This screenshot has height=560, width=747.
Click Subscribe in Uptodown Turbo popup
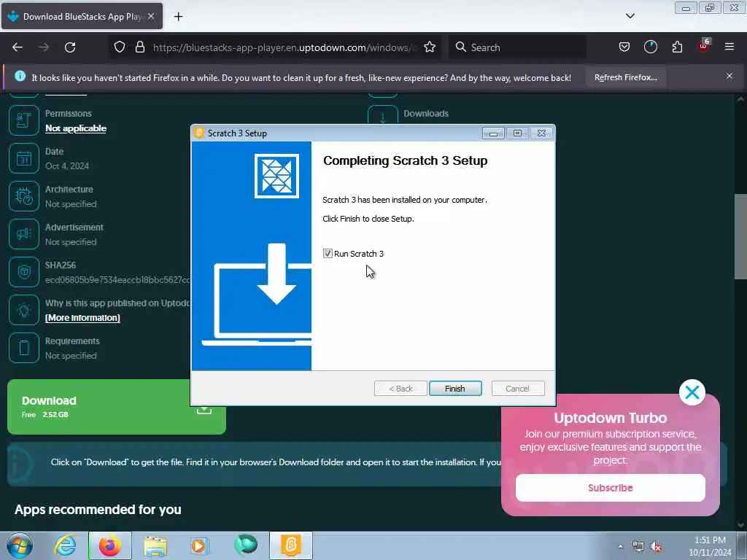[611, 488]
